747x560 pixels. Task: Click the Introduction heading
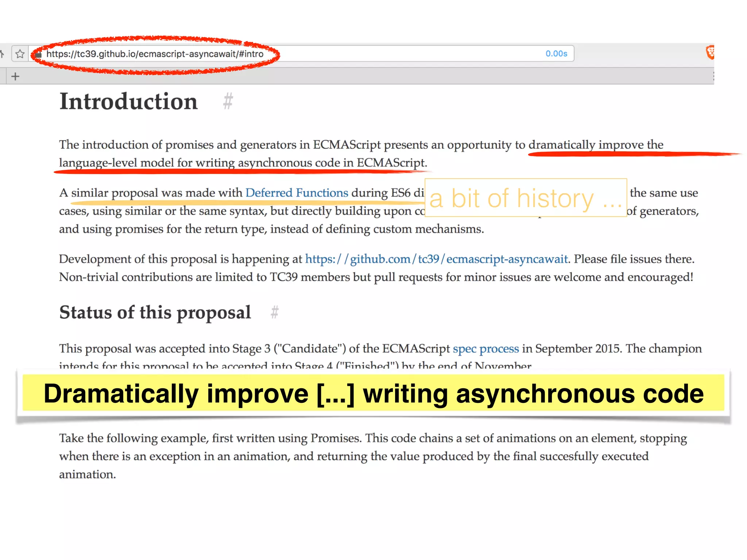pyautogui.click(x=129, y=101)
